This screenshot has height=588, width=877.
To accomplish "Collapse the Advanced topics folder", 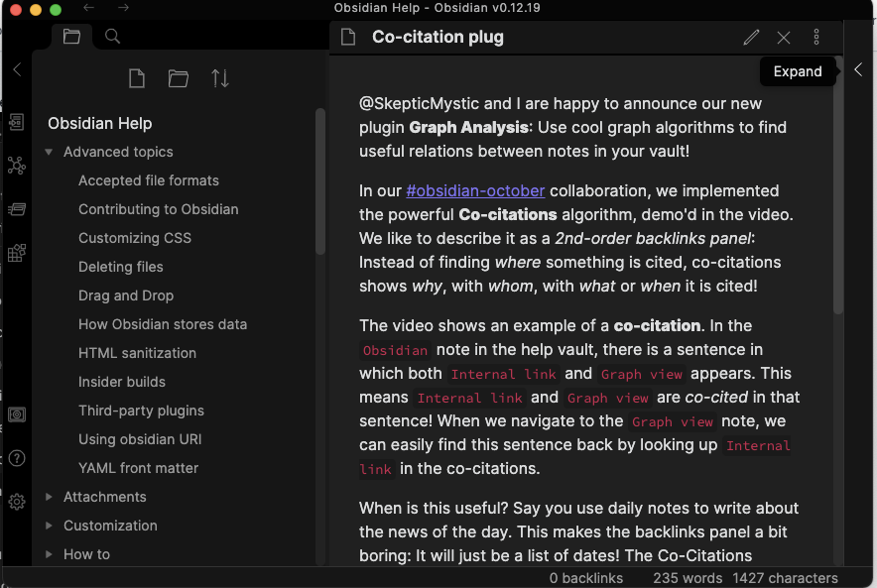I will tap(49, 152).
